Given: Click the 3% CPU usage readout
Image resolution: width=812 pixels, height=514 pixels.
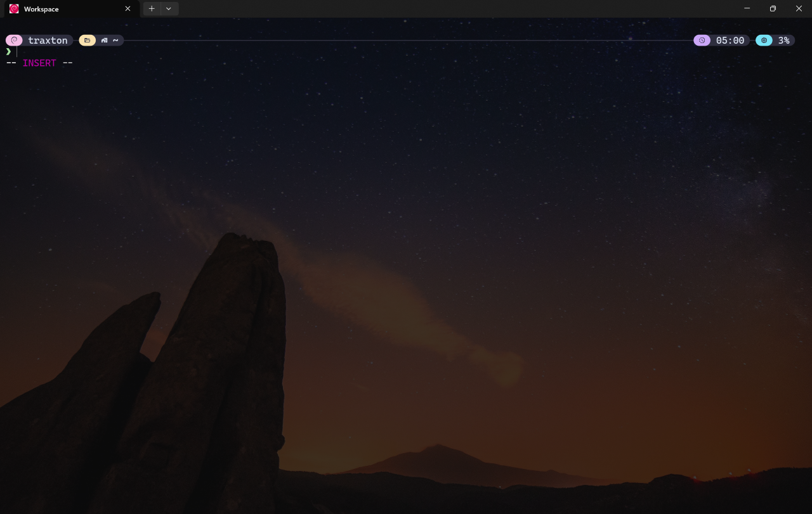Looking at the screenshot, I should click(785, 40).
